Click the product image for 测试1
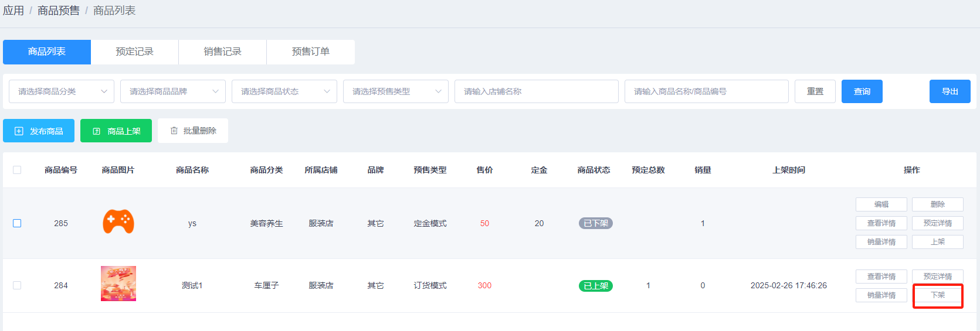 pyautogui.click(x=118, y=284)
